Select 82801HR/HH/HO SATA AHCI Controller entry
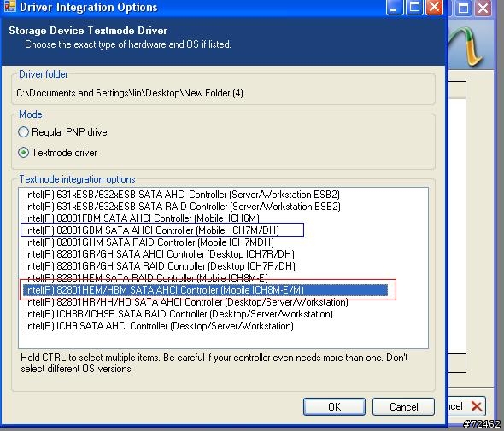 click(186, 302)
